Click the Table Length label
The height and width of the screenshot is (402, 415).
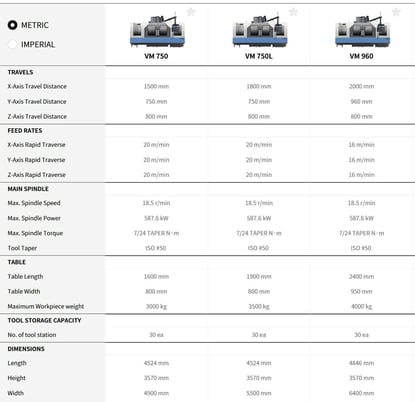[25, 277]
